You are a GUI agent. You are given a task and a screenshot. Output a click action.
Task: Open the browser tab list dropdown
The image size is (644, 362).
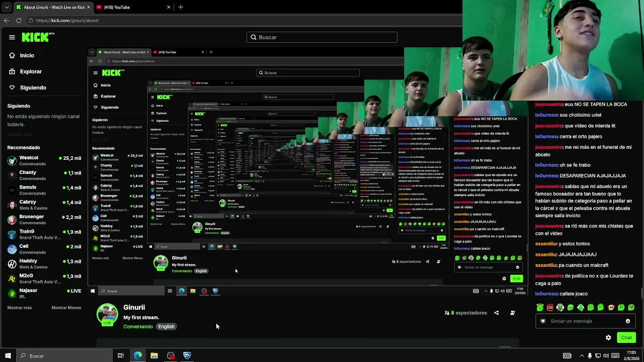pos(6,7)
